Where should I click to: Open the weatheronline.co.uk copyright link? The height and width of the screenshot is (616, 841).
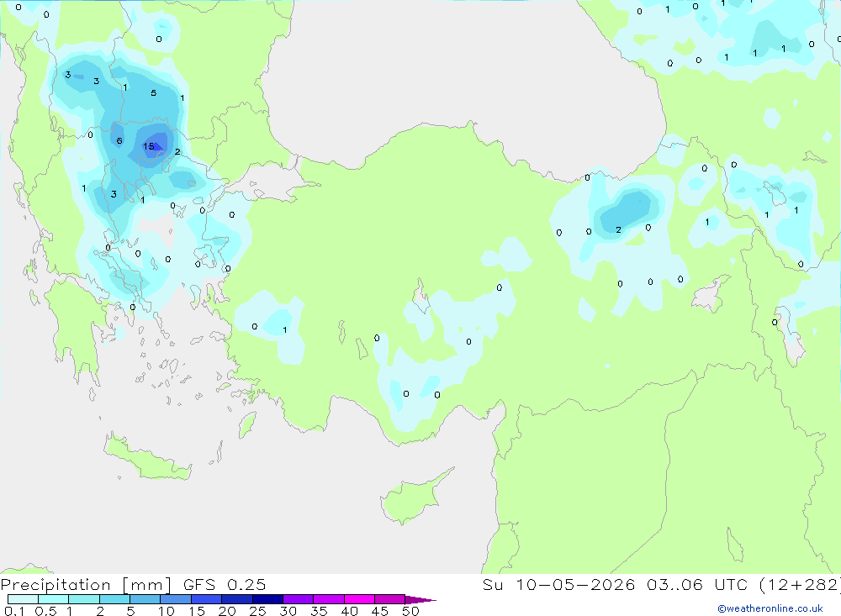770,608
